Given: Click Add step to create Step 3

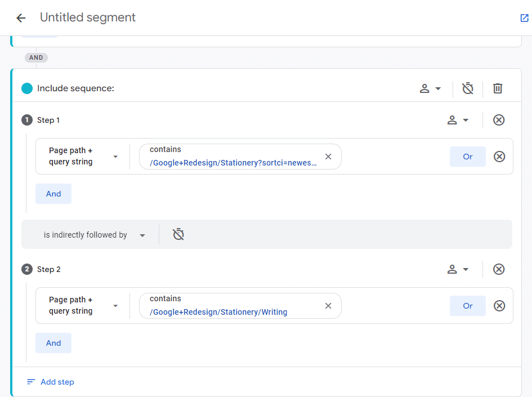Looking at the screenshot, I should click(50, 382).
